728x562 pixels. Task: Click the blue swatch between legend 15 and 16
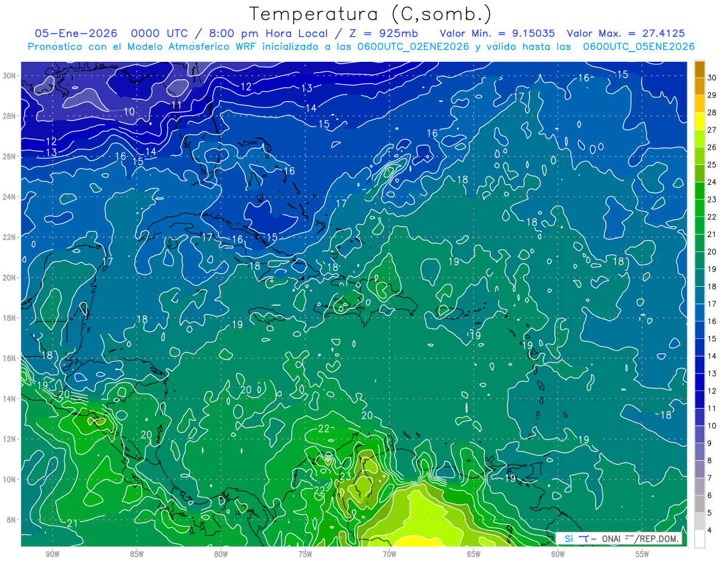699,330
